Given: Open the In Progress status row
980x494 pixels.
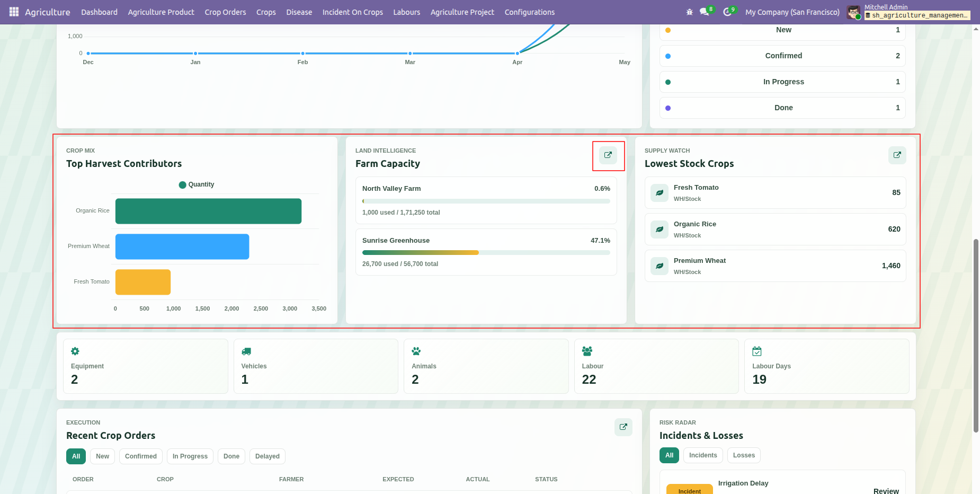Looking at the screenshot, I should (x=782, y=82).
